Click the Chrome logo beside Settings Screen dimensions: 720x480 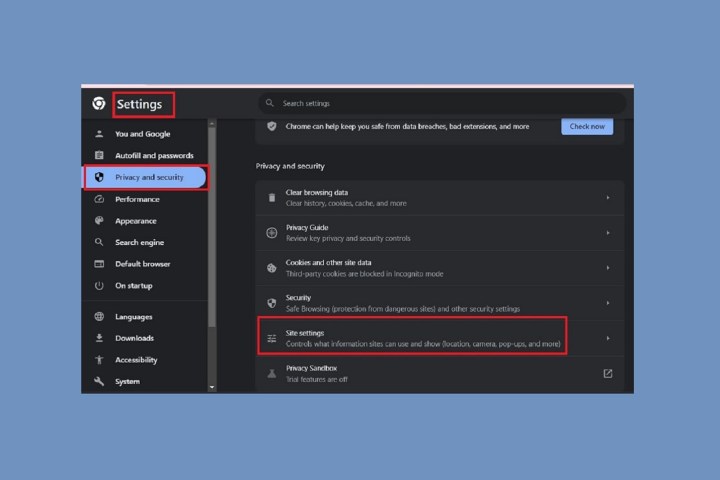tap(99, 103)
